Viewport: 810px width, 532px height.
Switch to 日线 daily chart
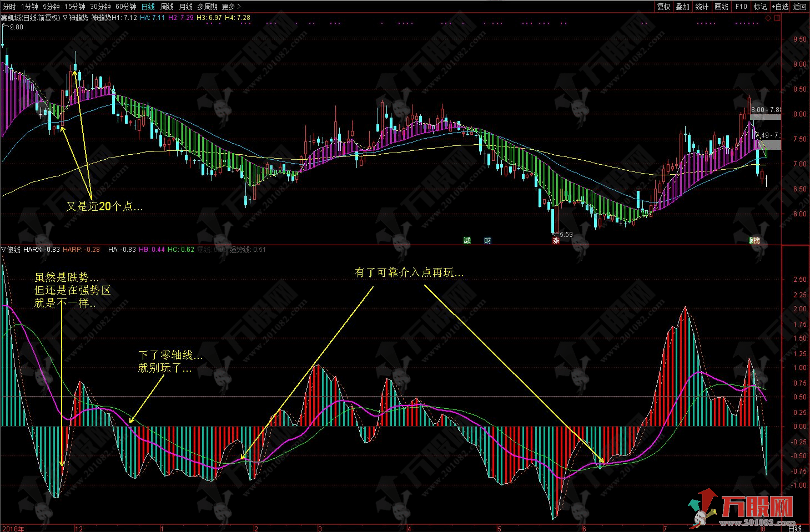[x=148, y=7]
